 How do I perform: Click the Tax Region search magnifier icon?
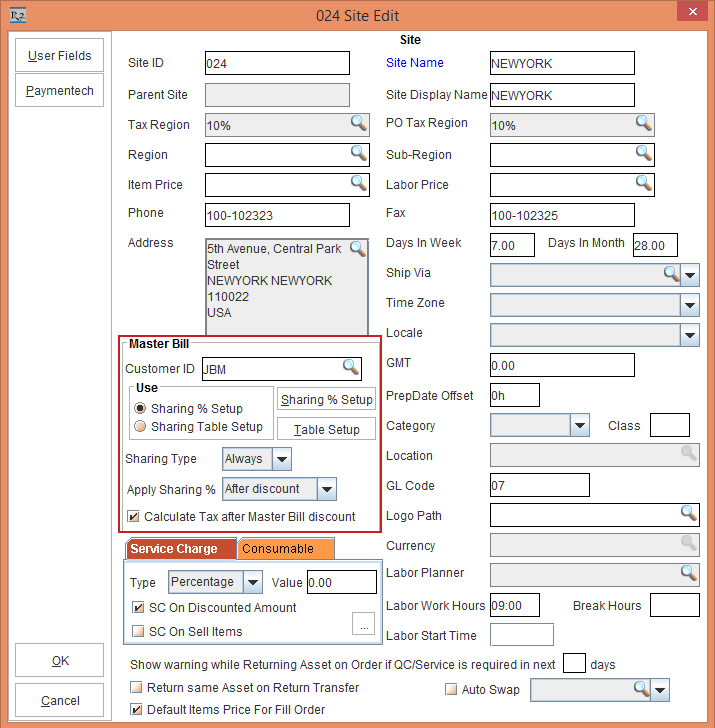tap(358, 123)
